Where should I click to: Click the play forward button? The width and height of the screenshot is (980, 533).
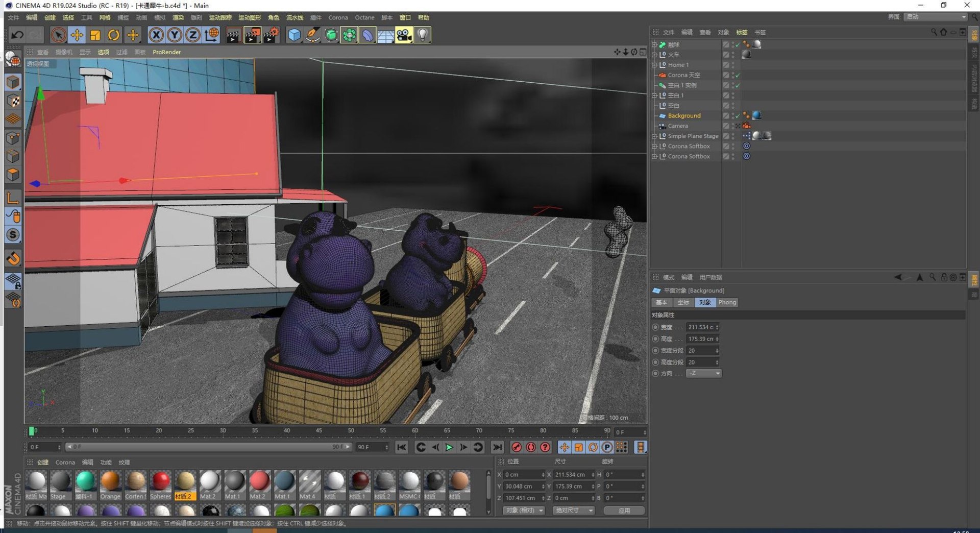tap(449, 447)
